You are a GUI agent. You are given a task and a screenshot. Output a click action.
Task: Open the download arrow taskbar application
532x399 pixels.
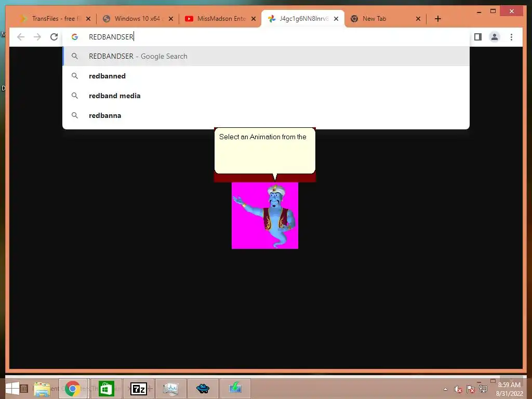click(235, 389)
